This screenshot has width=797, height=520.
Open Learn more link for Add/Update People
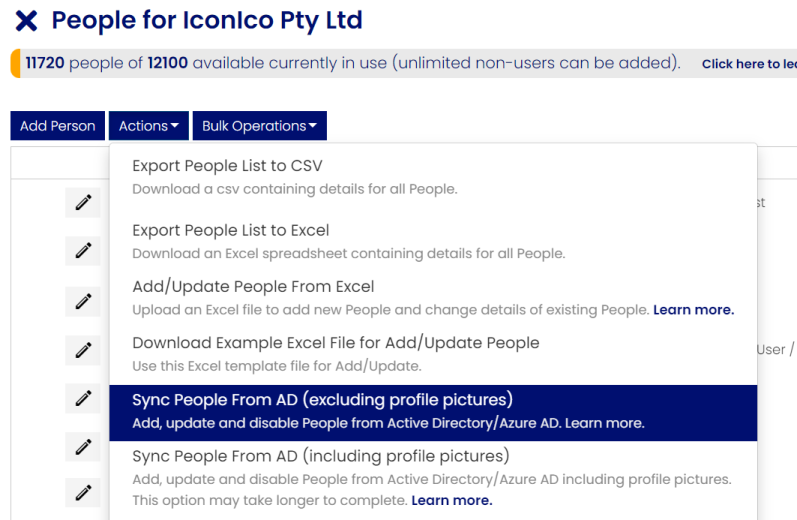[693, 310]
